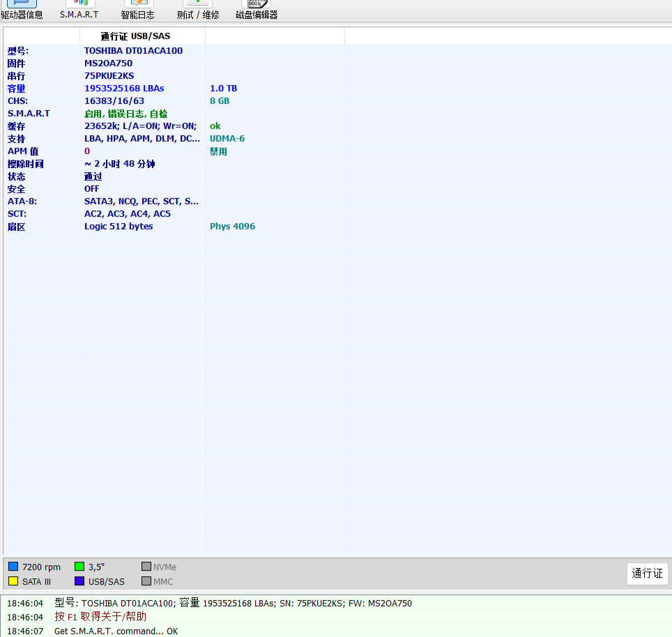Click the 容量 row label
Viewport: 672px width, 637px height.
16,89
